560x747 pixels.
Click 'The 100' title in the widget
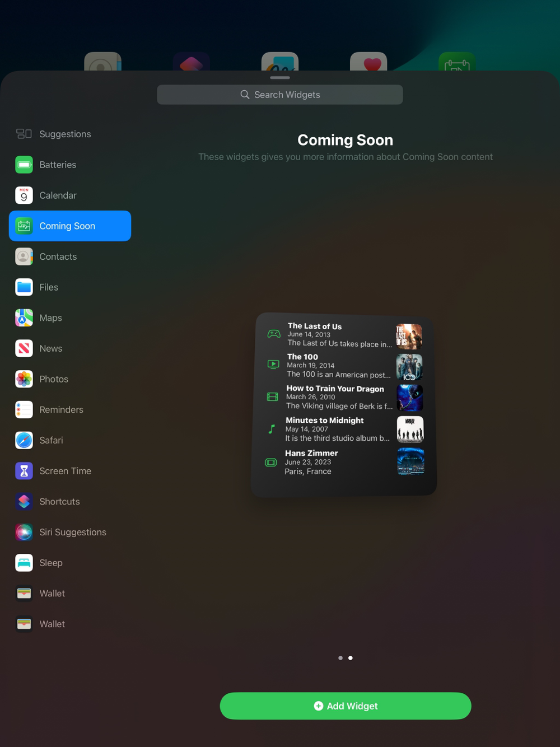point(302,357)
